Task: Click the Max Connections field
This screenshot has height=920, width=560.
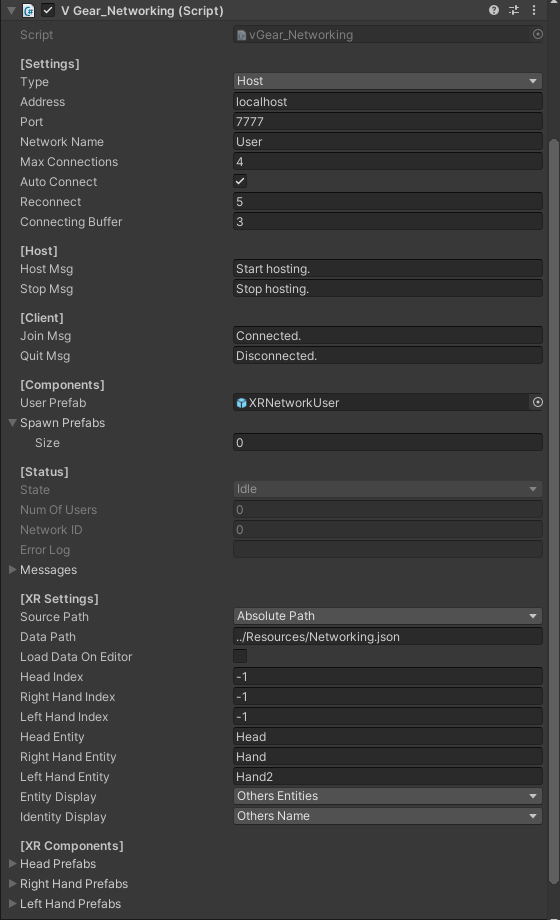Action: (387, 161)
